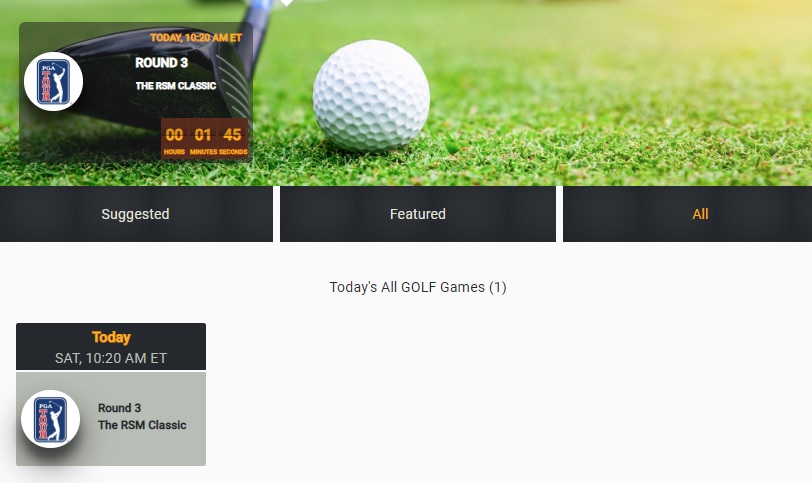Click the PGA Tour logo in game card
Viewport: 812px width, 483px height.
[50, 419]
